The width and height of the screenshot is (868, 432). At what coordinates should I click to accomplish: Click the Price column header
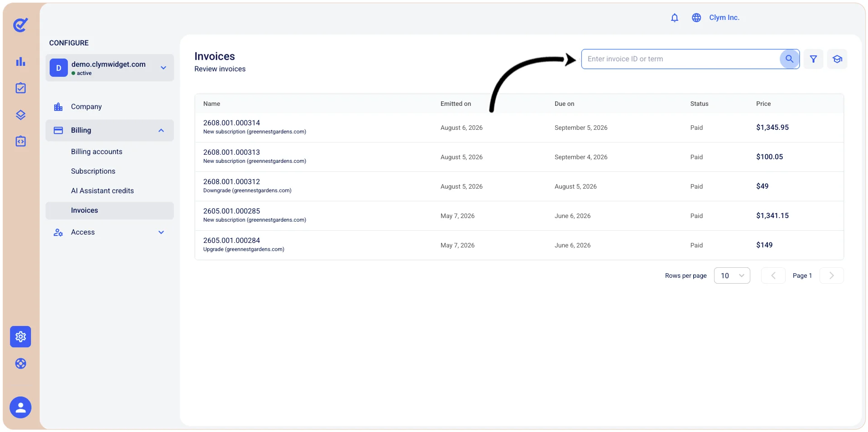(x=763, y=104)
